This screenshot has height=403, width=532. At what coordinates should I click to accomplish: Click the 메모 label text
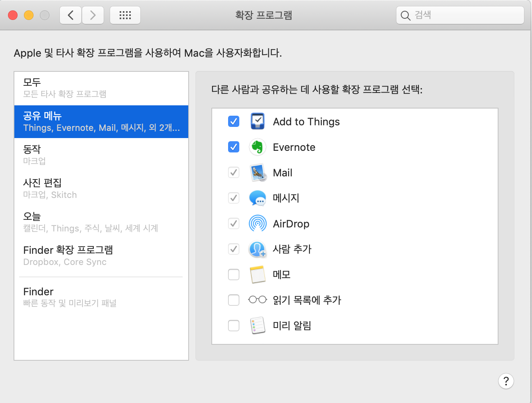(282, 275)
